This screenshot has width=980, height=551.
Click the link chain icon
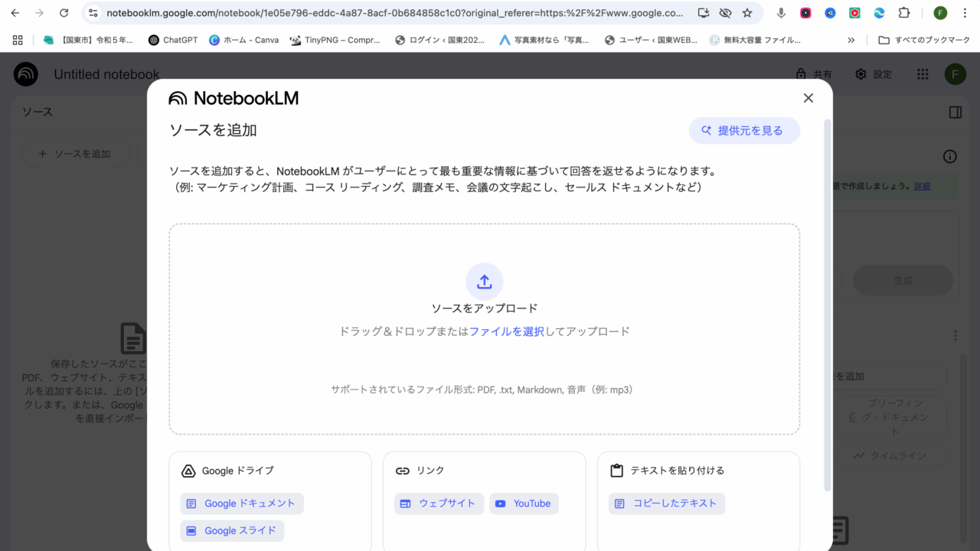point(403,471)
